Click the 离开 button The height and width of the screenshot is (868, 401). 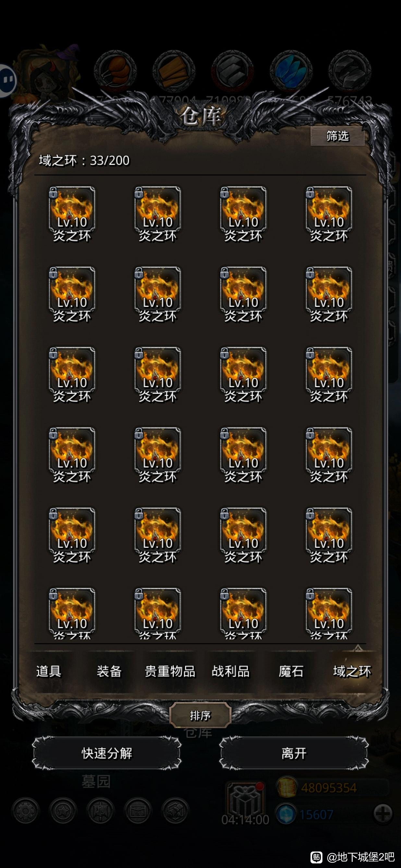tap(294, 753)
